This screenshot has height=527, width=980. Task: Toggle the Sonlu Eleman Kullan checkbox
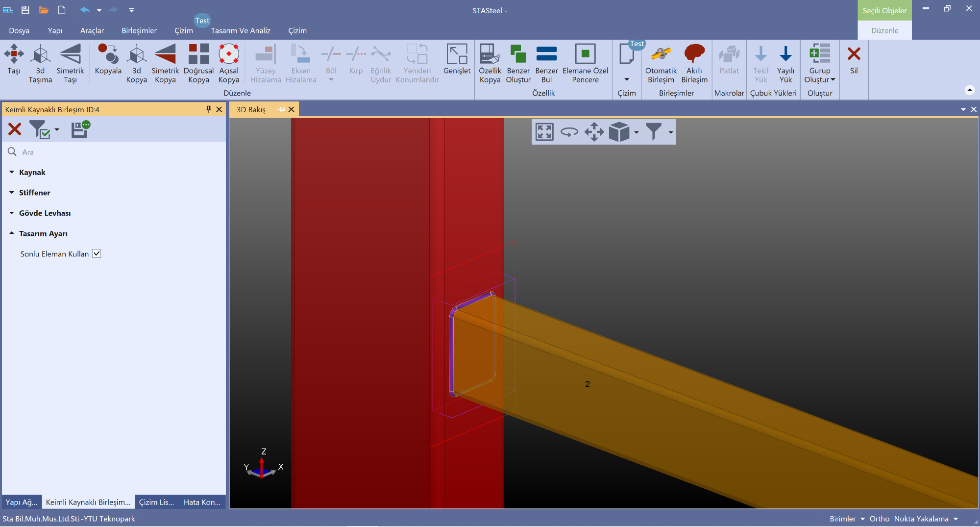[97, 253]
